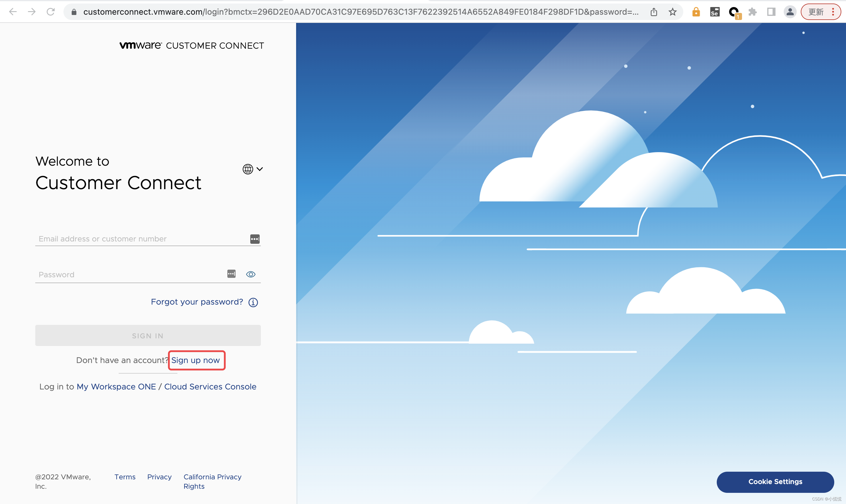Click the Password input field

point(129,274)
